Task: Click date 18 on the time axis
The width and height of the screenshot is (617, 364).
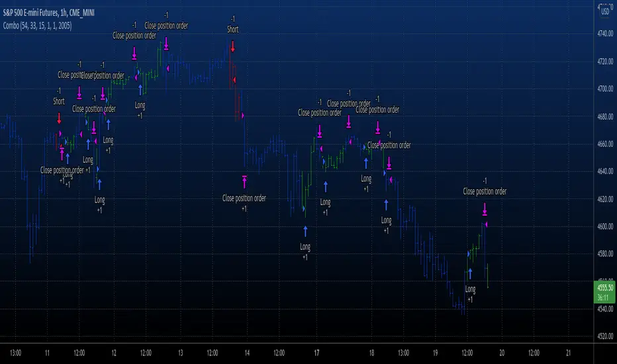Action: tap(371, 353)
